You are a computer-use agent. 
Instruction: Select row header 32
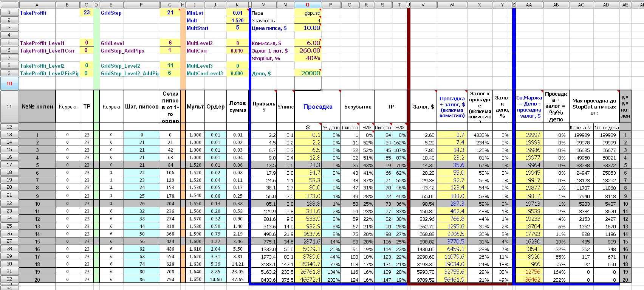pos(9,279)
